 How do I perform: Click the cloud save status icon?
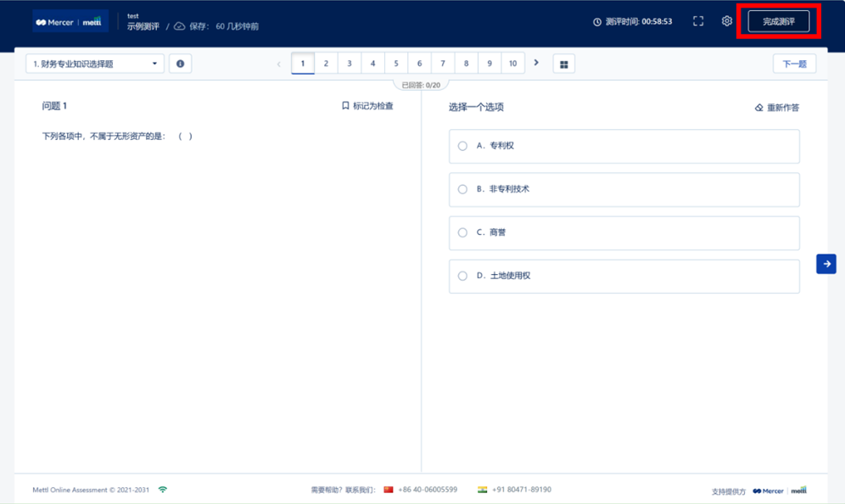pos(180,26)
